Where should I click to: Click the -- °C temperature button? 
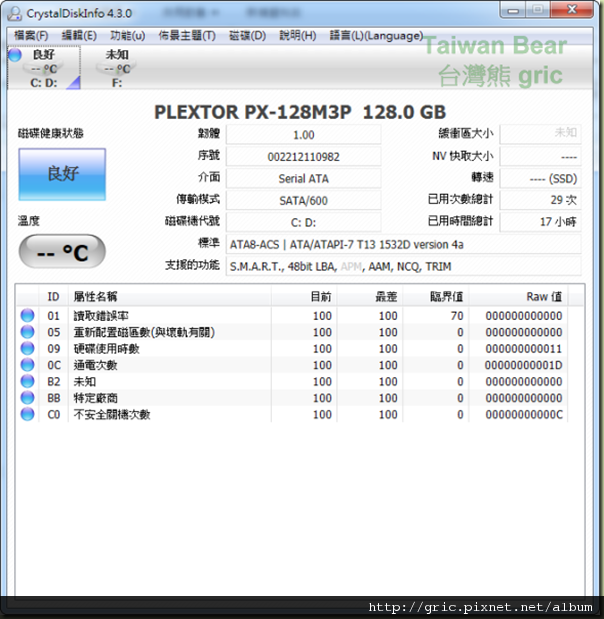point(62,251)
